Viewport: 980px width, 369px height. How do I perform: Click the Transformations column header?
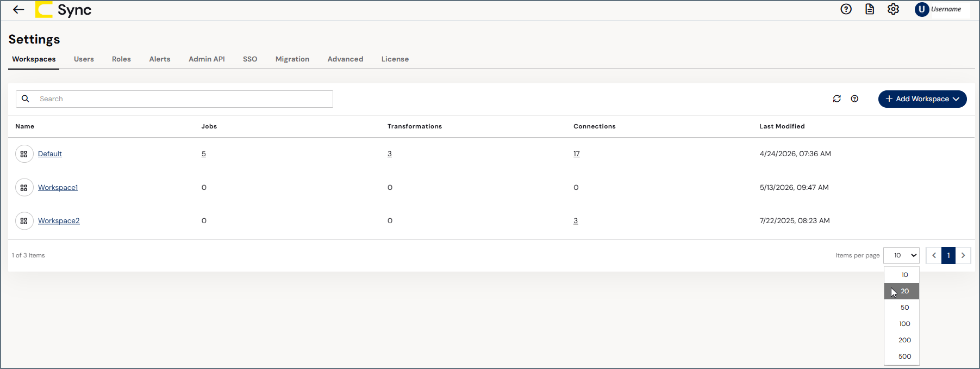pyautogui.click(x=415, y=126)
